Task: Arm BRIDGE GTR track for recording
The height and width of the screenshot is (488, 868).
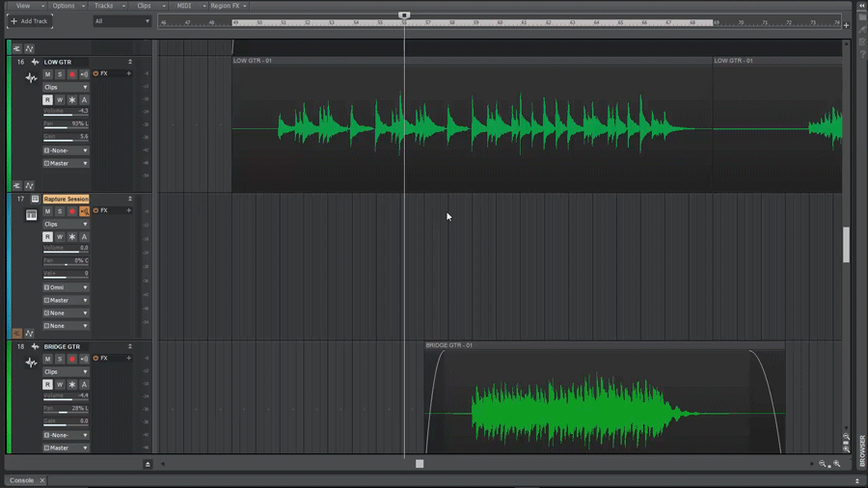Action: point(72,359)
